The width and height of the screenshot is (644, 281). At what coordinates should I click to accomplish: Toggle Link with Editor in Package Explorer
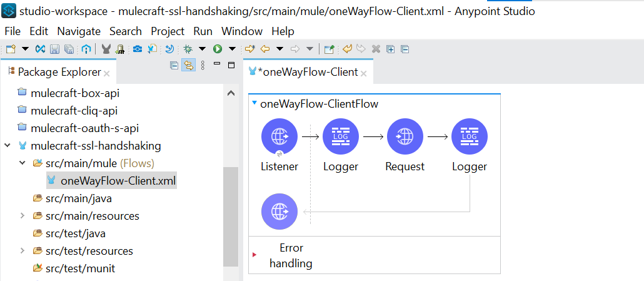[188, 66]
